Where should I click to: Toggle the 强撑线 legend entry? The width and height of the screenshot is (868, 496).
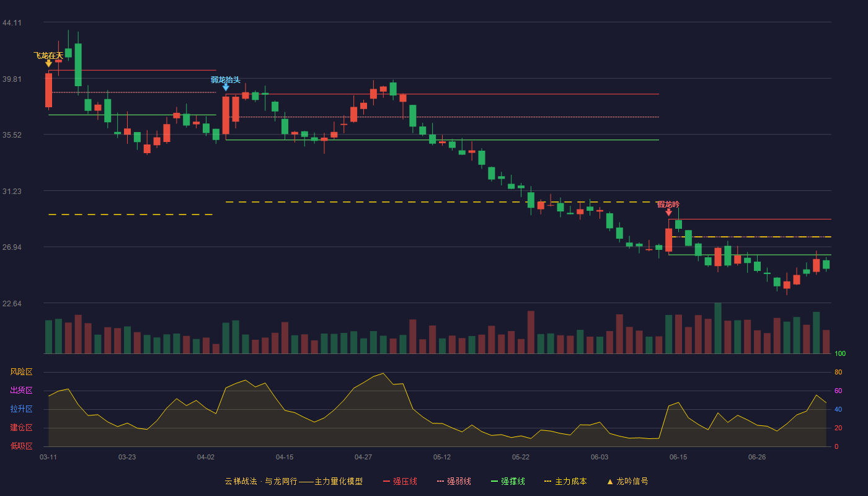(508, 481)
